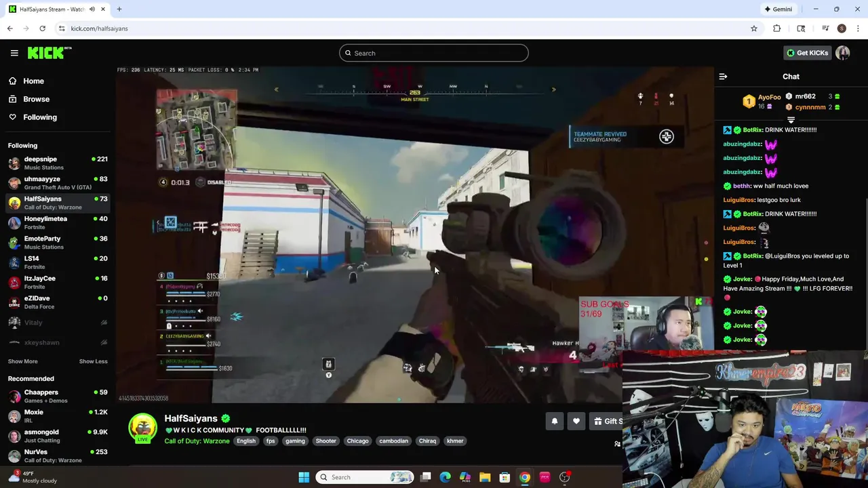The height and width of the screenshot is (488, 868).
Task: Open a new Chrome tab
Action: tap(119, 9)
